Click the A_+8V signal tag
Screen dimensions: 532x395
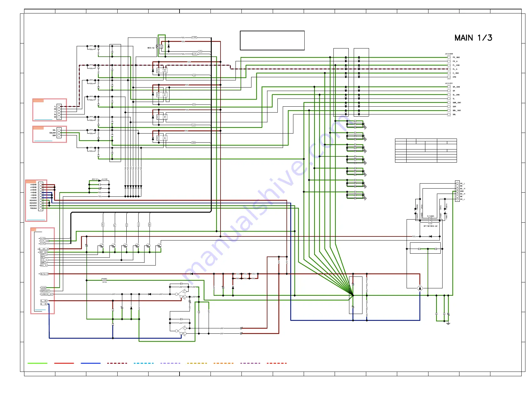click(44, 301)
